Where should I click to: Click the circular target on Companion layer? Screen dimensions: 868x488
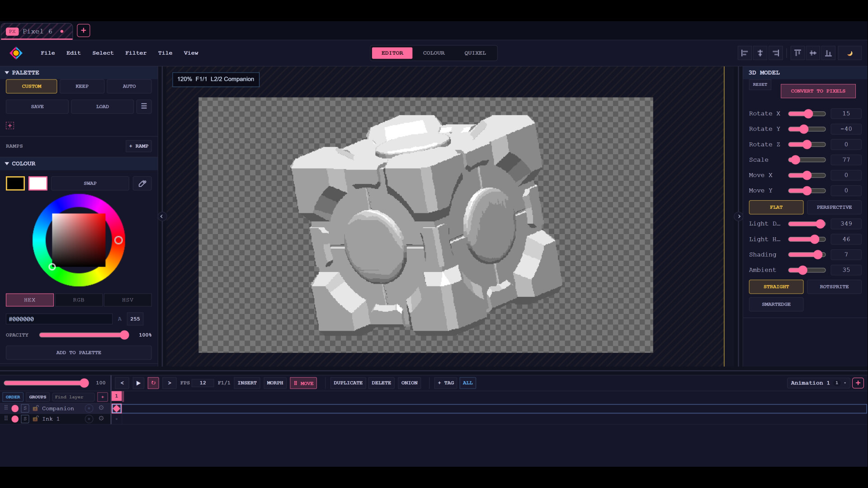[89, 408]
